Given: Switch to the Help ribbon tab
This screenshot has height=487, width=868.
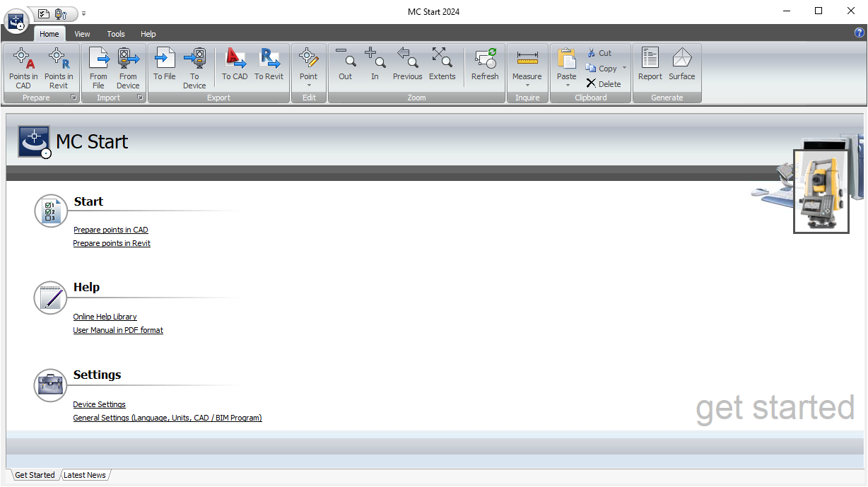Looking at the screenshot, I should [x=148, y=34].
